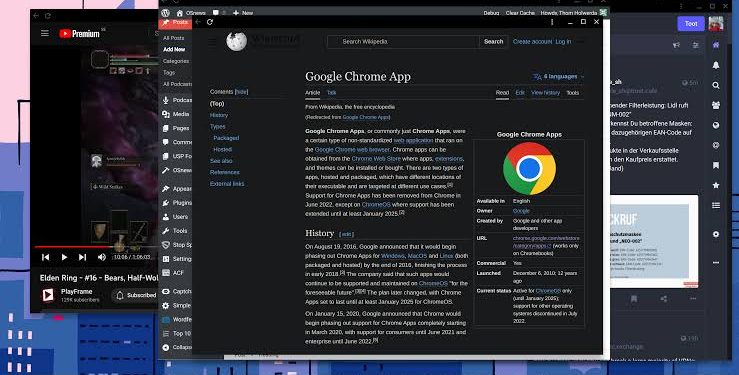
Task: Click the Toot button in Mastodon
Action: tap(691, 24)
